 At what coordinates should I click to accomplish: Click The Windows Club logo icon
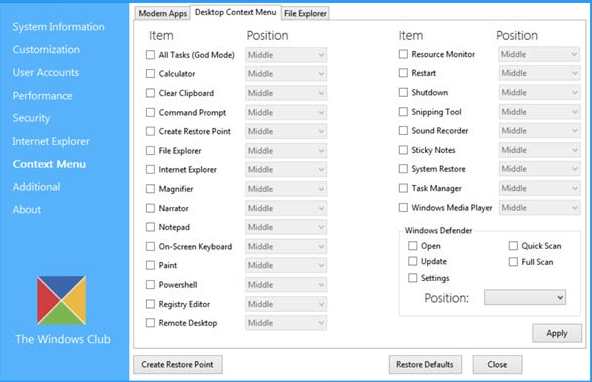click(62, 300)
